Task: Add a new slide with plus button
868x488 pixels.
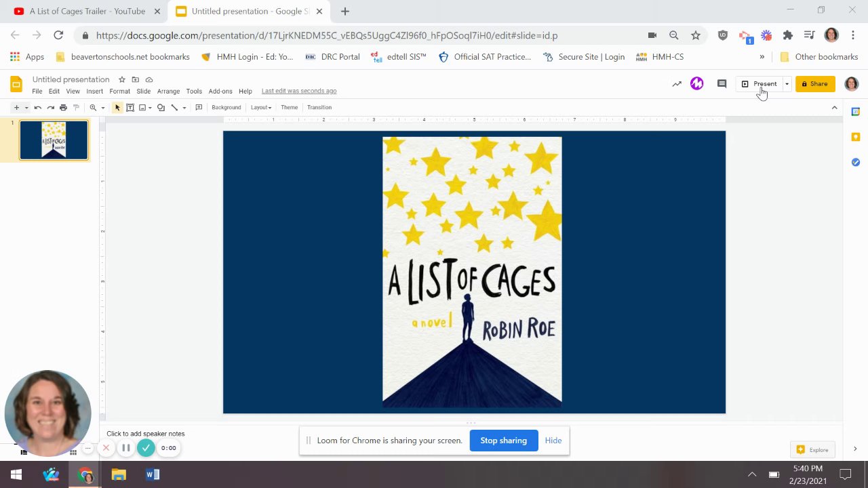Action: click(16, 107)
